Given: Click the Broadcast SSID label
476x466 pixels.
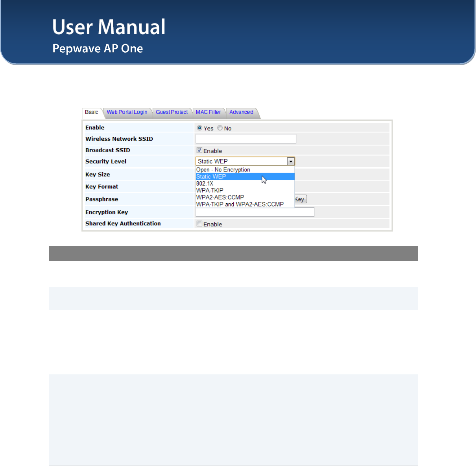Looking at the screenshot, I should pos(108,150).
